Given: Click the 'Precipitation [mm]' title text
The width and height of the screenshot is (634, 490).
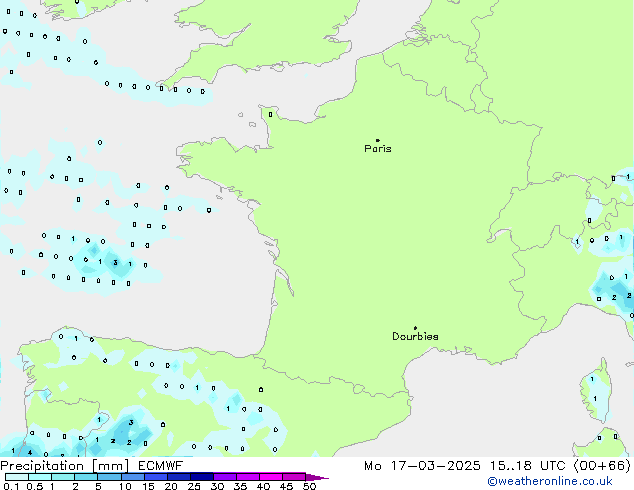Looking at the screenshot, I should [65, 466].
